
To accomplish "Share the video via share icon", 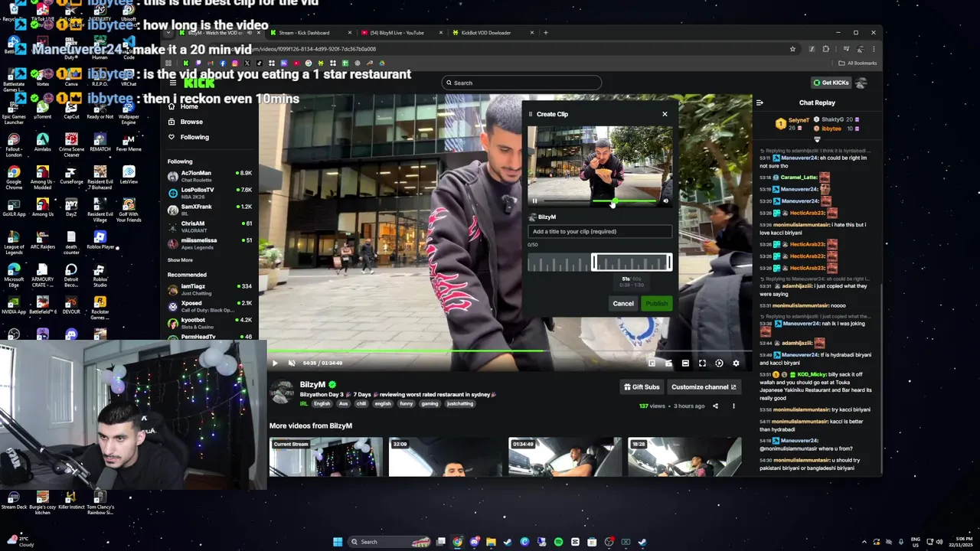I will pyautogui.click(x=715, y=406).
